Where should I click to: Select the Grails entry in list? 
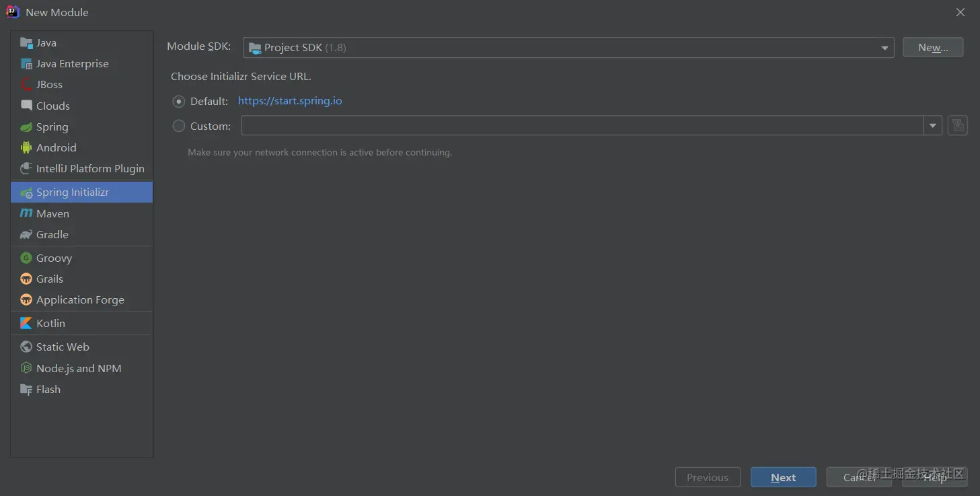[82, 279]
